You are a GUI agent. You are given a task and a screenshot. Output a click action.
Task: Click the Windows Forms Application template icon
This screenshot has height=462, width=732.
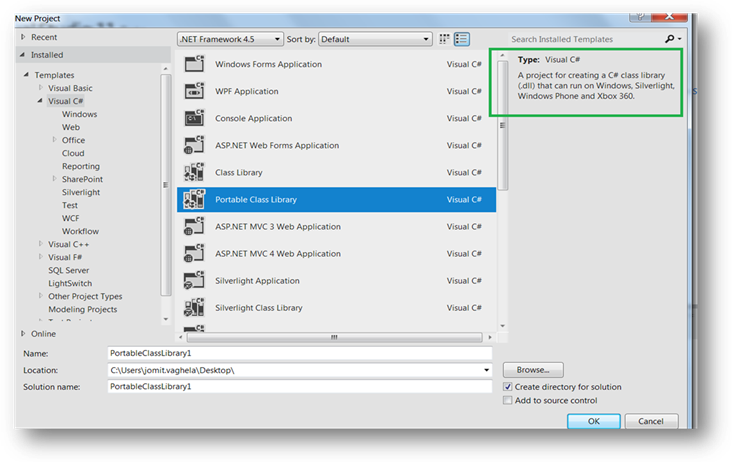pyautogui.click(x=194, y=64)
